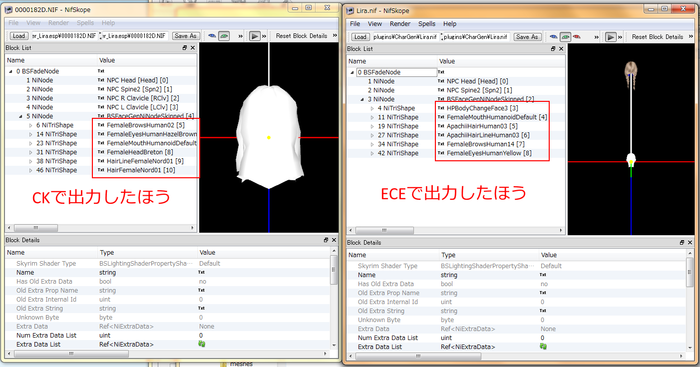Click Reset Block Details in Lira.nif window

click(x=657, y=37)
